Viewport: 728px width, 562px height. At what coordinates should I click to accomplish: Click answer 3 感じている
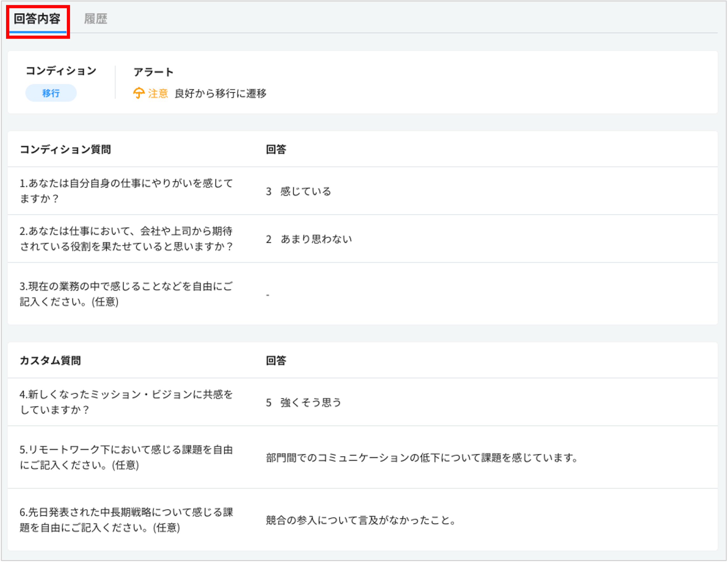pyautogui.click(x=298, y=191)
